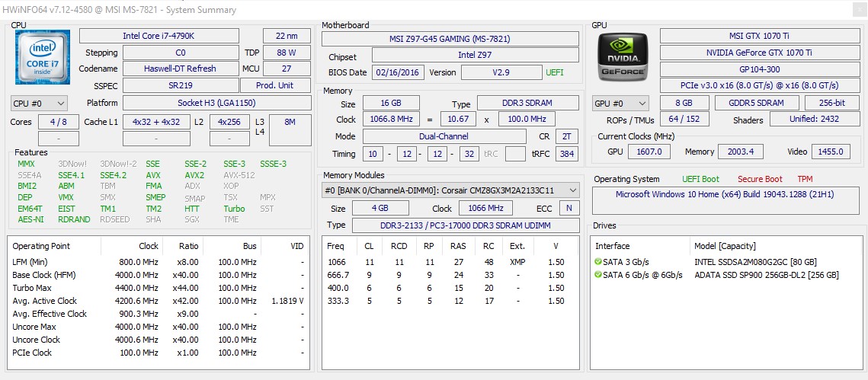Click the 256-bit bus width field
The height and width of the screenshot is (380, 868).
pyautogui.click(x=832, y=103)
